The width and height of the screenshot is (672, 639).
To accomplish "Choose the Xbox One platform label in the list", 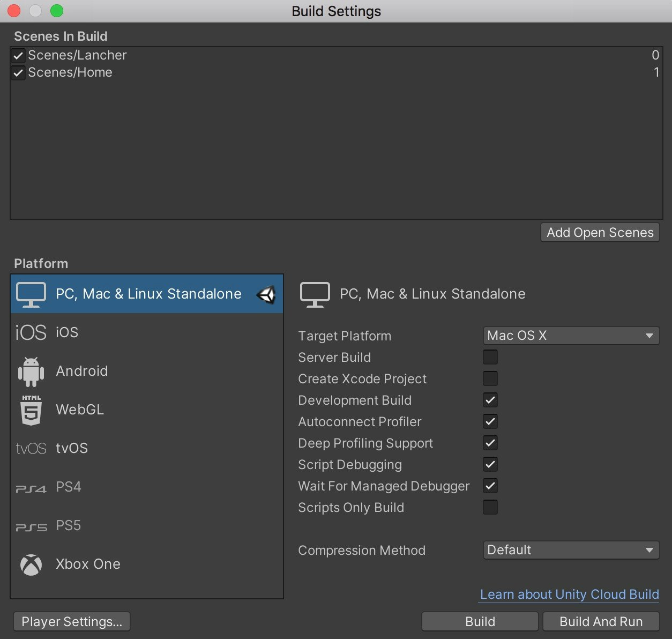I will [88, 564].
